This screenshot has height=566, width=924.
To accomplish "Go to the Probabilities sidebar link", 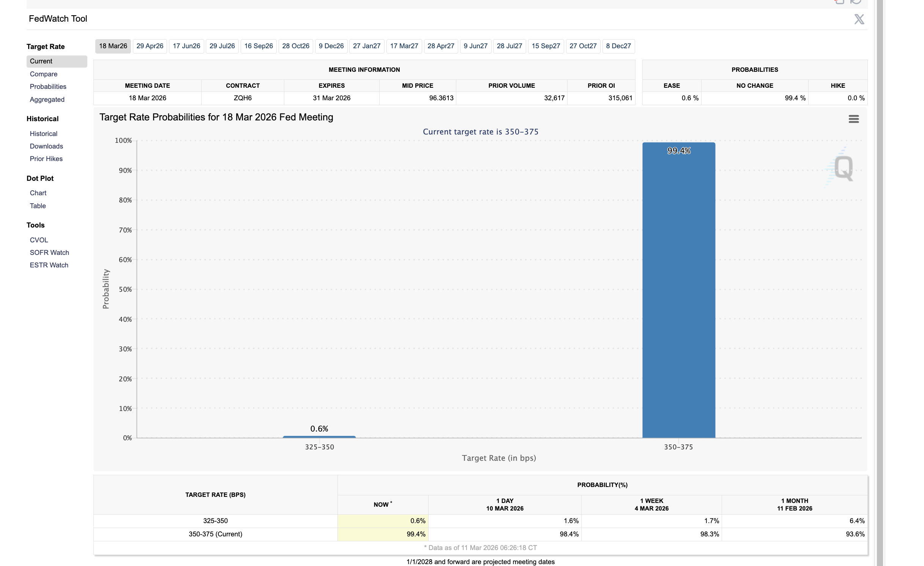I will [48, 87].
